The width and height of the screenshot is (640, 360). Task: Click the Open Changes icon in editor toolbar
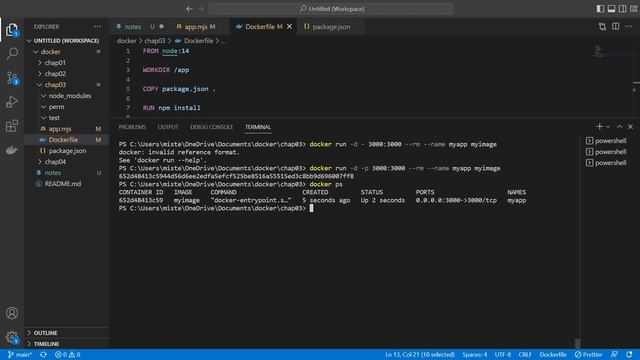[x=602, y=27]
